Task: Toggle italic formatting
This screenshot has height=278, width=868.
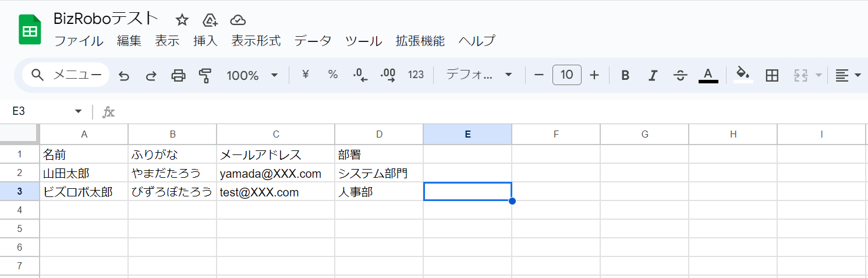Action: click(x=653, y=75)
